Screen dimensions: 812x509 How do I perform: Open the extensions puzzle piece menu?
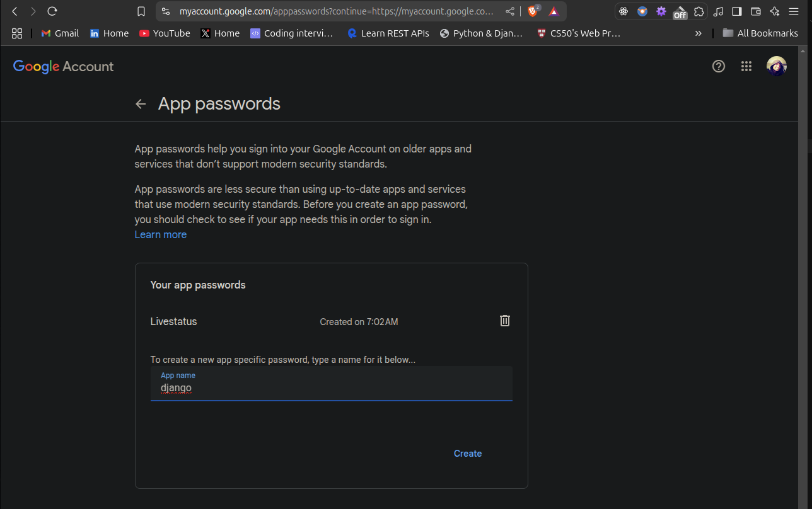pos(699,11)
